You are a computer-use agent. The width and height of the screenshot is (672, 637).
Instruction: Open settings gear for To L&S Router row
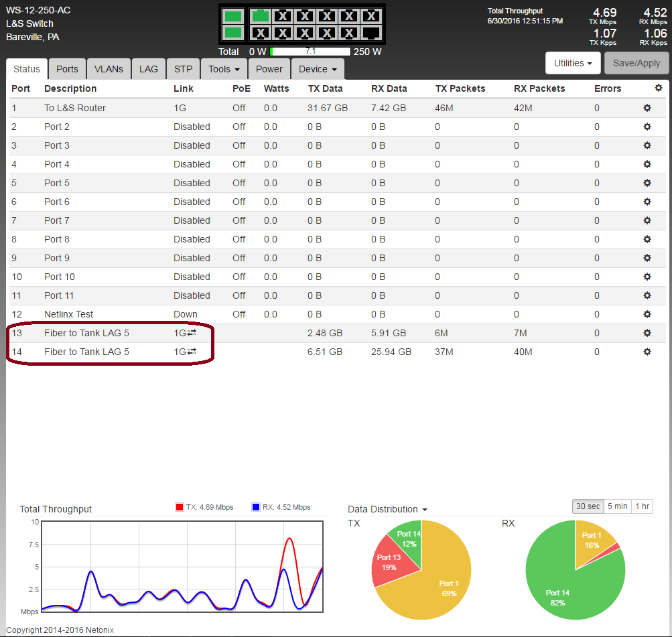[647, 108]
